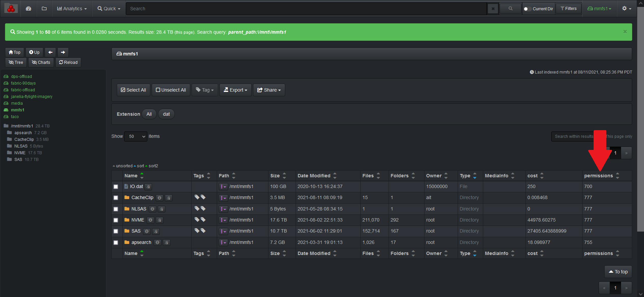Check the NVME row checkbox
644x297 pixels.
click(x=116, y=220)
